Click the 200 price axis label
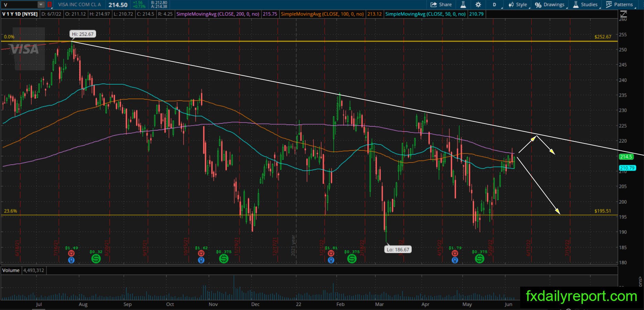 (x=623, y=202)
